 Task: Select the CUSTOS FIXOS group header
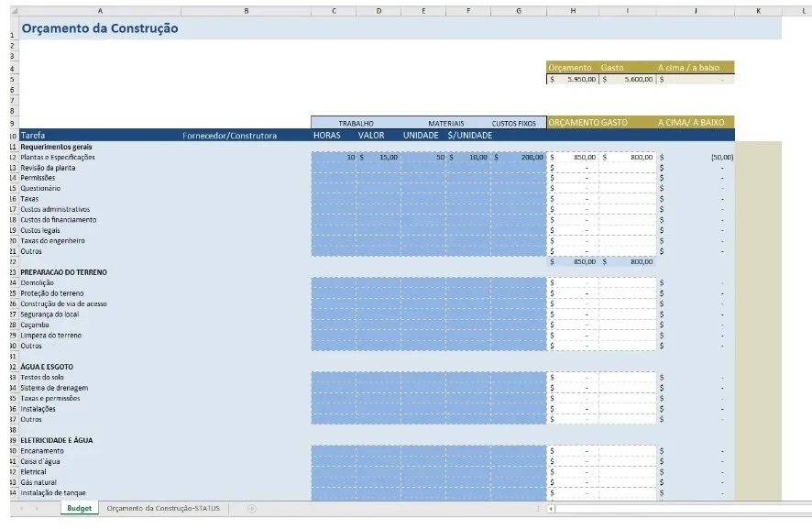pos(514,124)
